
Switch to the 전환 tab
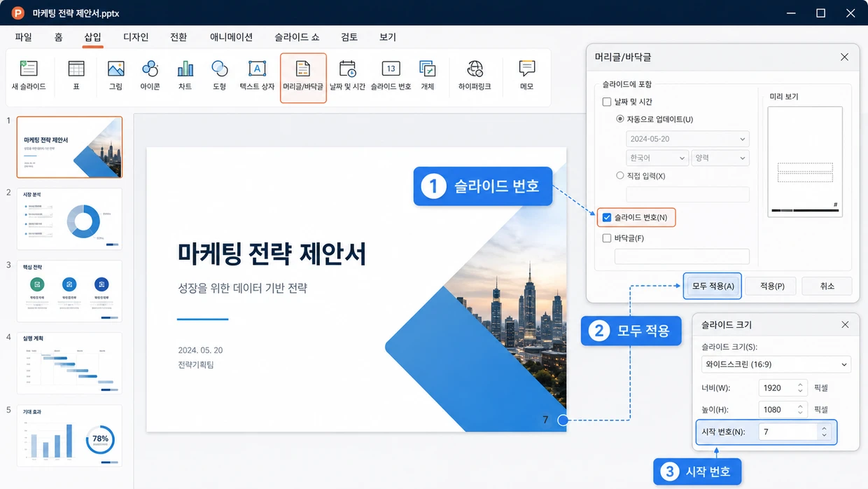pos(178,37)
